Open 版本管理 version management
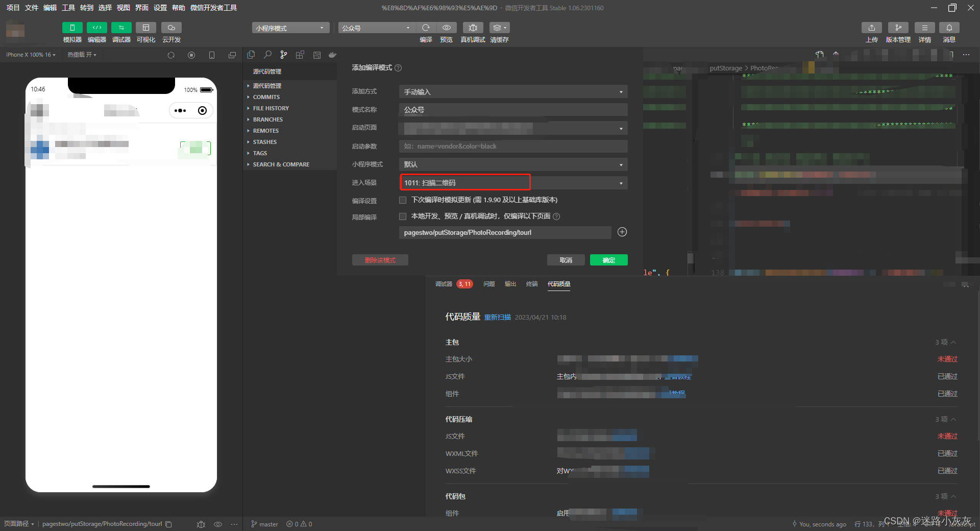 898,28
